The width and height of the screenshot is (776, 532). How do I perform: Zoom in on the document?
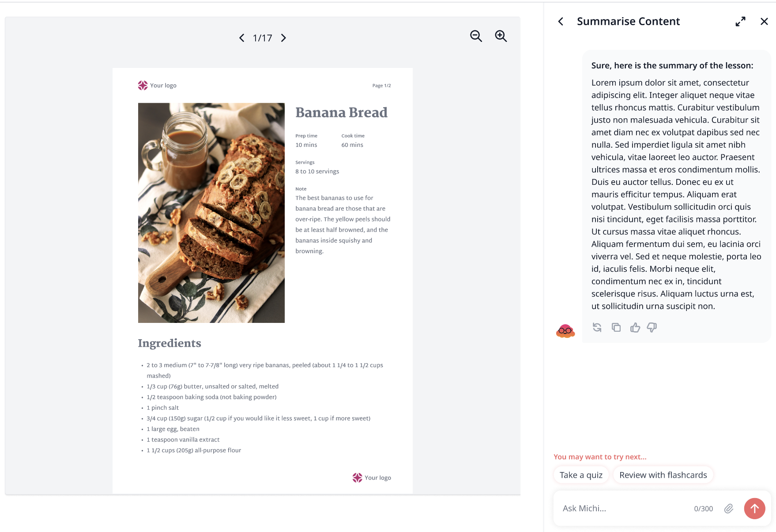pyautogui.click(x=501, y=36)
